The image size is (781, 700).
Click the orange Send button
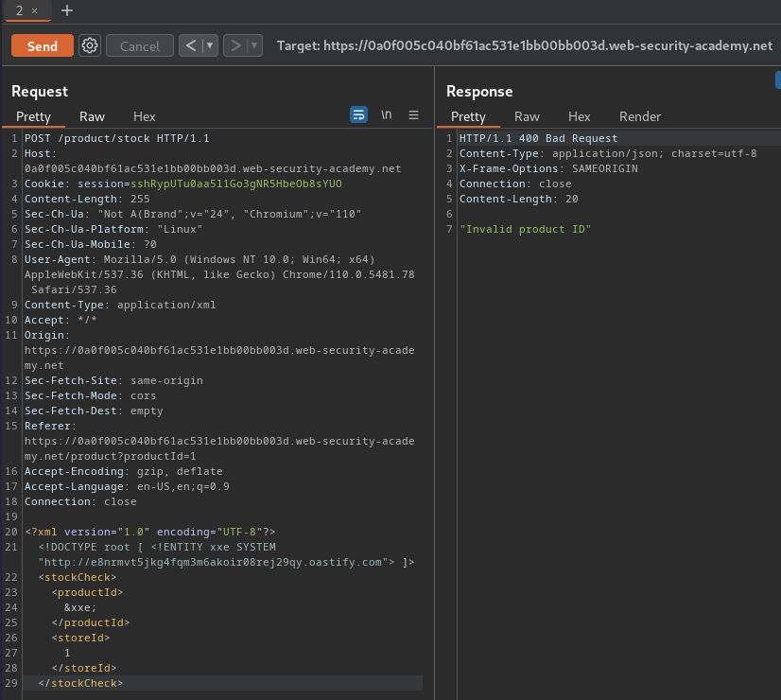tap(43, 45)
